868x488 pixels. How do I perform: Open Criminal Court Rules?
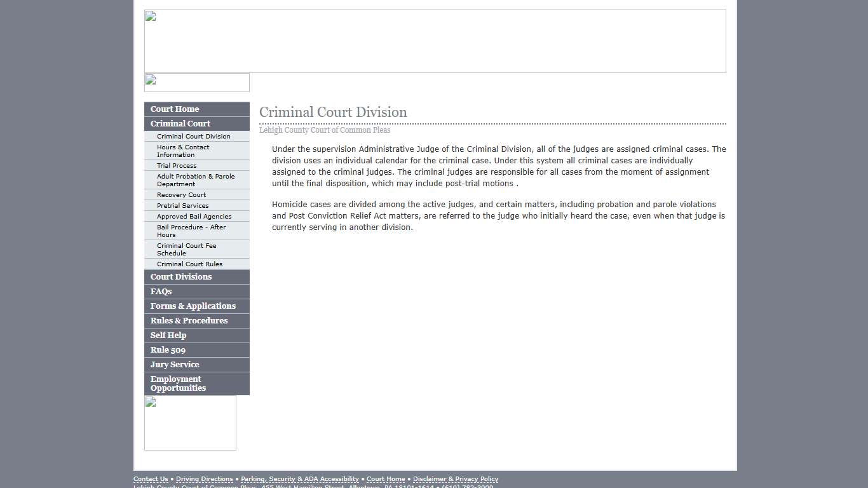189,264
